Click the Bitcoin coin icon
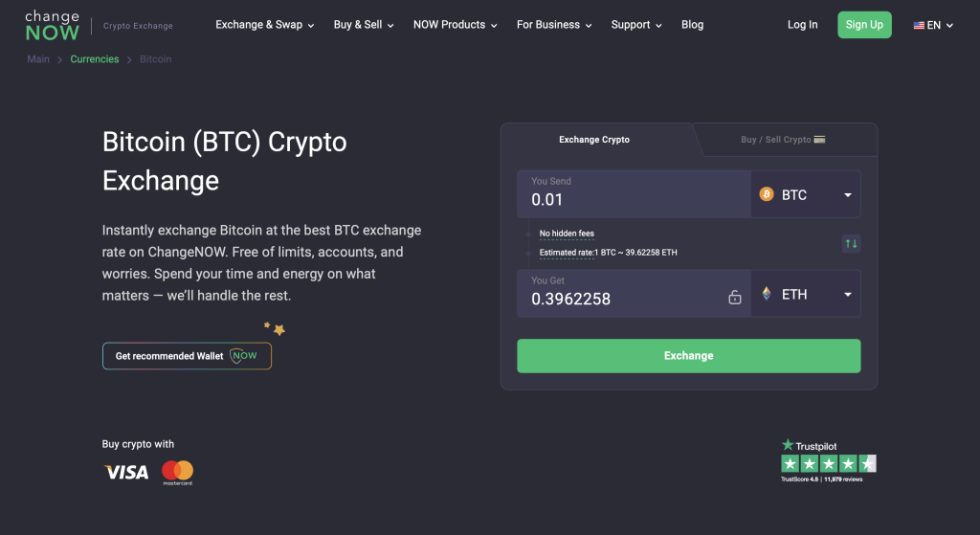980x535 pixels. [767, 194]
